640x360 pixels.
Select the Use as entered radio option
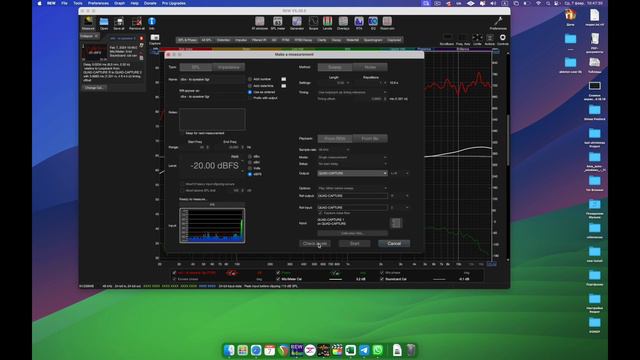tap(250, 92)
